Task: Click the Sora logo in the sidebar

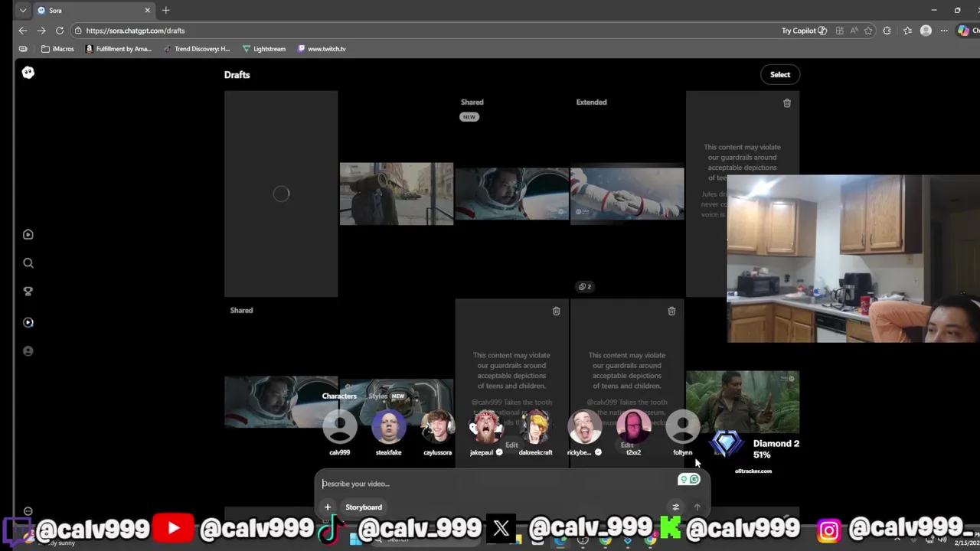Action: point(28,72)
